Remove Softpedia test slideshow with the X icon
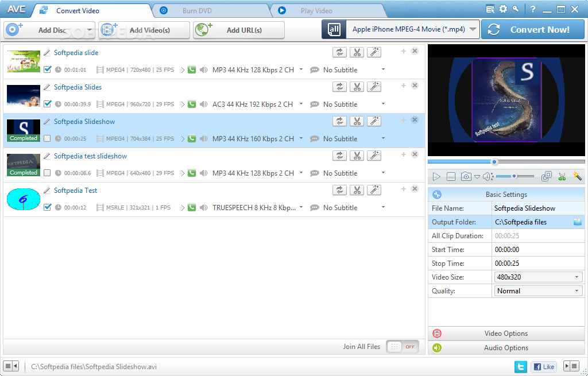588x376 pixels. click(415, 154)
